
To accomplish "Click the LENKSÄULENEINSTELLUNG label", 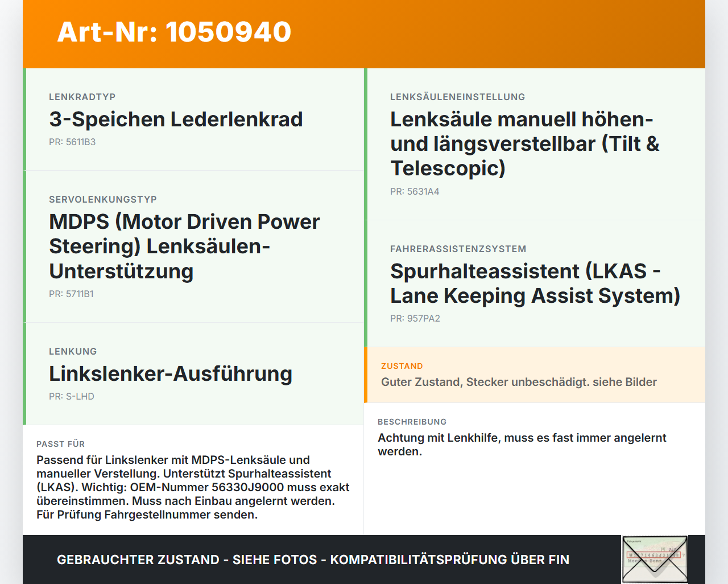I will tap(458, 97).
